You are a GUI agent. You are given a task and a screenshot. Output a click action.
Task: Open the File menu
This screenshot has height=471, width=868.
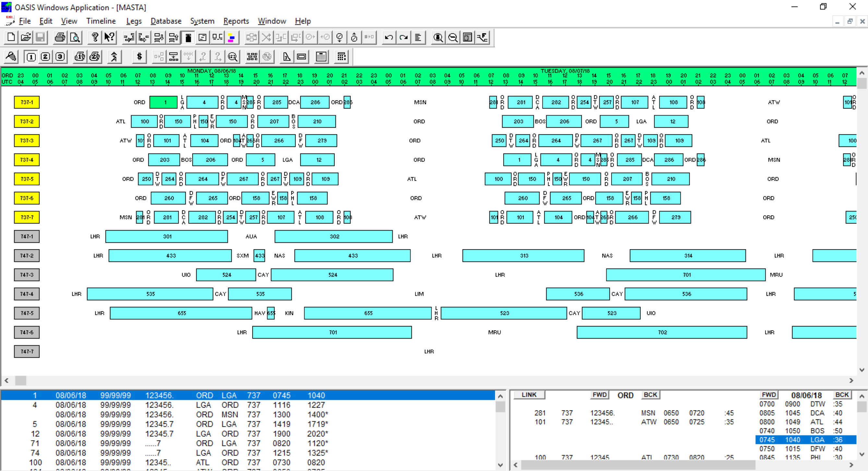coord(25,21)
